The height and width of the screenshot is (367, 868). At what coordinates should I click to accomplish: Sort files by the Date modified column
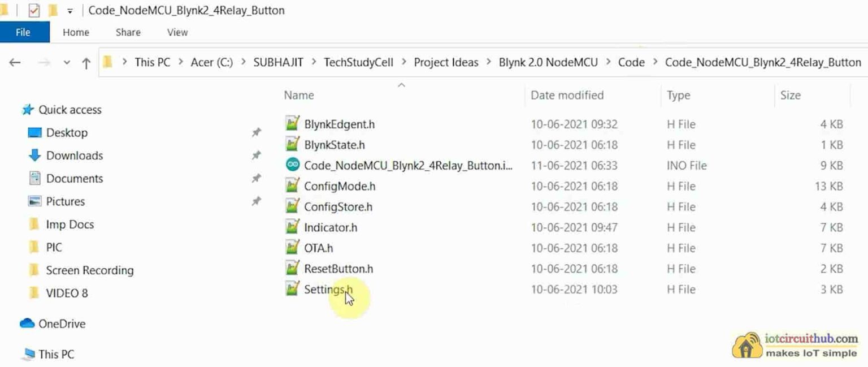pyautogui.click(x=567, y=95)
